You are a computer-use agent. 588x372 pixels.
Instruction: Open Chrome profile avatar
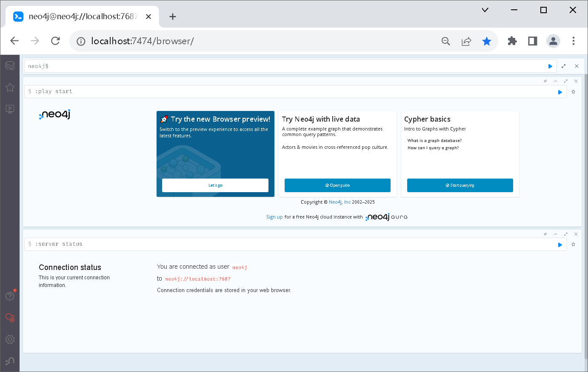click(x=553, y=41)
